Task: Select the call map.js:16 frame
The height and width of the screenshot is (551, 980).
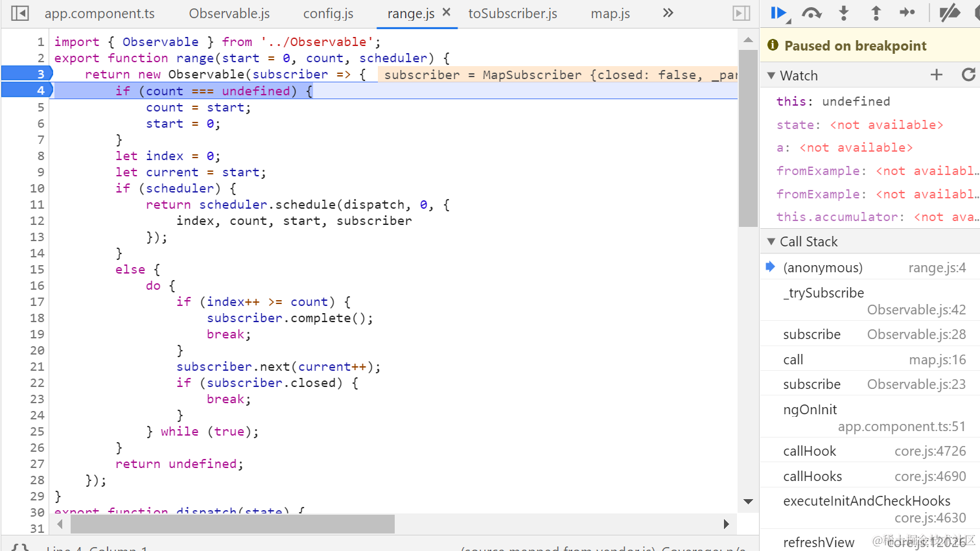Action: tap(870, 360)
